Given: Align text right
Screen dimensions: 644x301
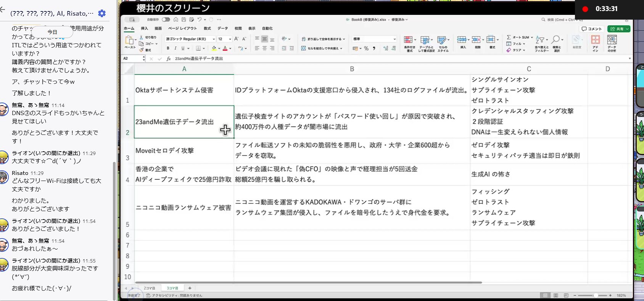Looking at the screenshot, I should tap(272, 48).
